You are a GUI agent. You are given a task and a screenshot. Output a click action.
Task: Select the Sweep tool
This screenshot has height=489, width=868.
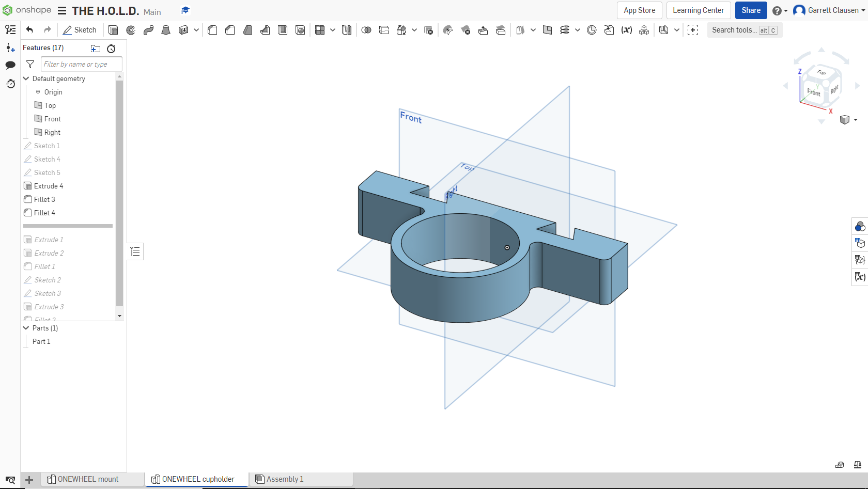[148, 30]
